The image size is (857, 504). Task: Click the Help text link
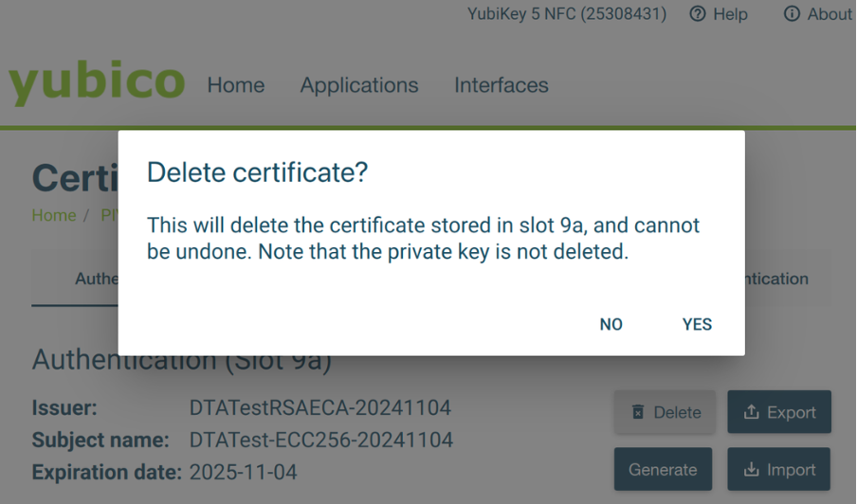[x=730, y=14]
